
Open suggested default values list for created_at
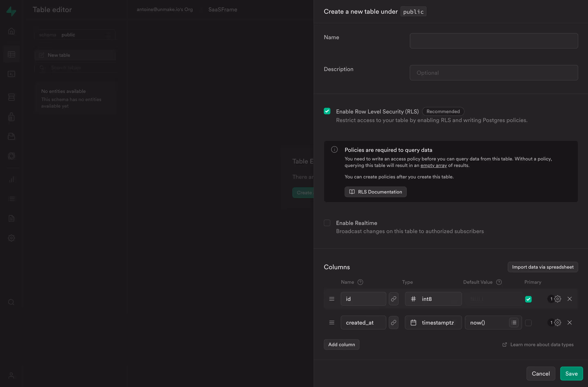[x=514, y=322]
